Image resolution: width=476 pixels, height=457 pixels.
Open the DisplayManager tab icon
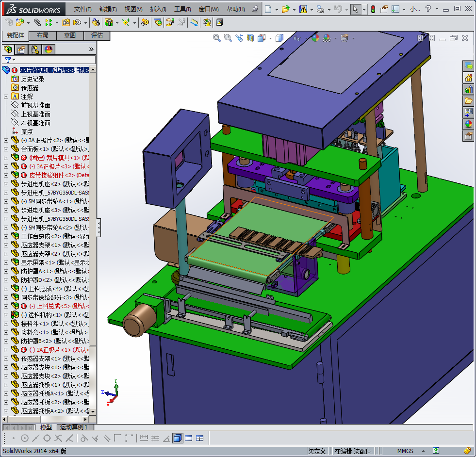pyautogui.click(x=48, y=49)
